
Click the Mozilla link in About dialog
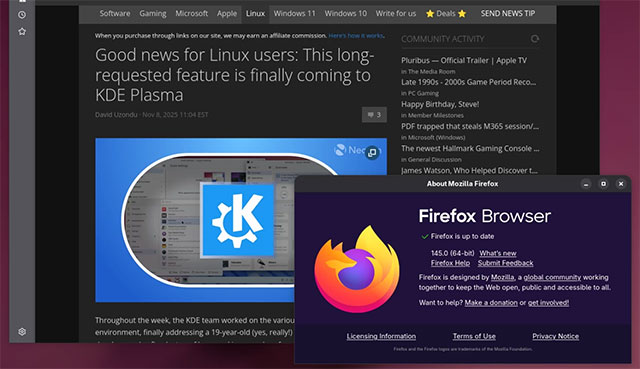(x=502, y=278)
